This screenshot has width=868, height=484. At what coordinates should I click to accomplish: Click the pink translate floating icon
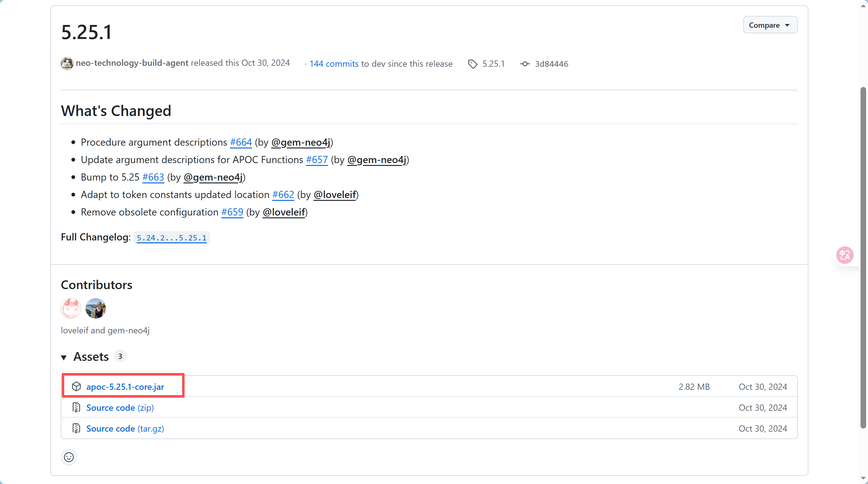click(x=844, y=255)
